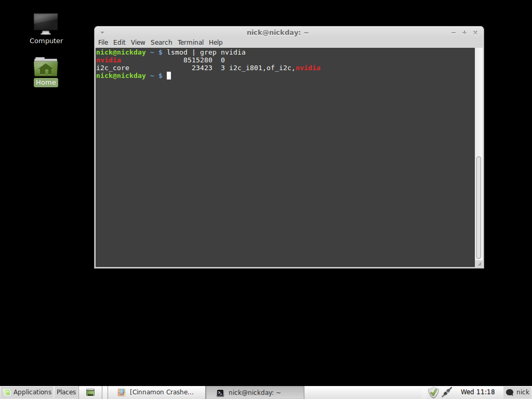Click the value 8515280 in lsmod output
Image resolution: width=532 pixels, height=399 pixels.
(198, 60)
